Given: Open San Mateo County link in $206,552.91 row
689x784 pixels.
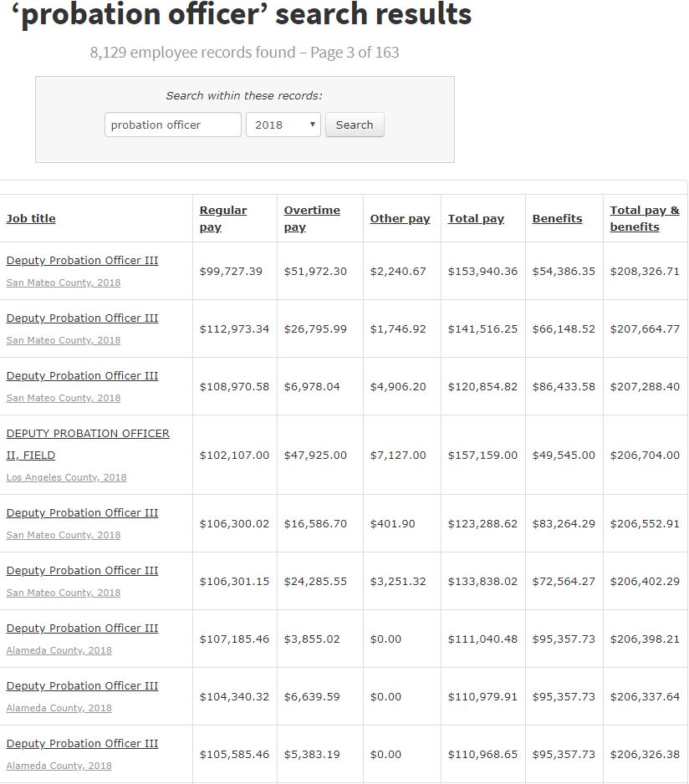Looking at the screenshot, I should (63, 535).
